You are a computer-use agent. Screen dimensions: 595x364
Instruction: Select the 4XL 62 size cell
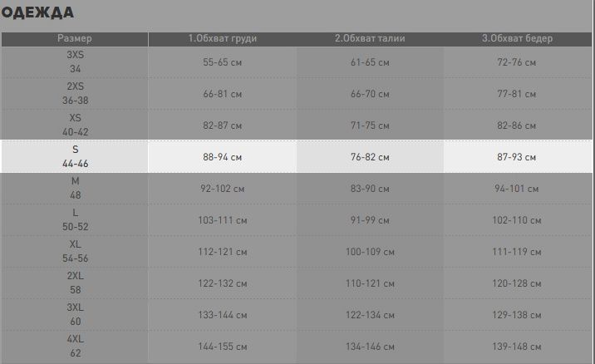pos(75,346)
